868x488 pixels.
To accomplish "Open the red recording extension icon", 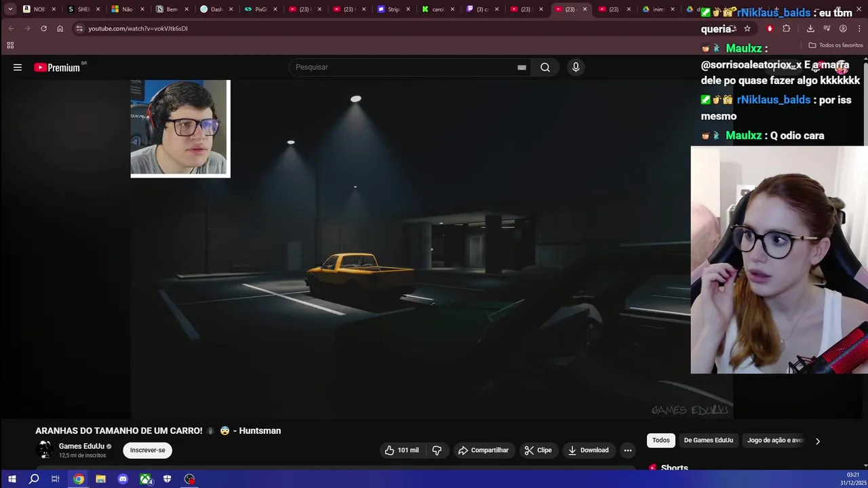I will click(x=770, y=28).
